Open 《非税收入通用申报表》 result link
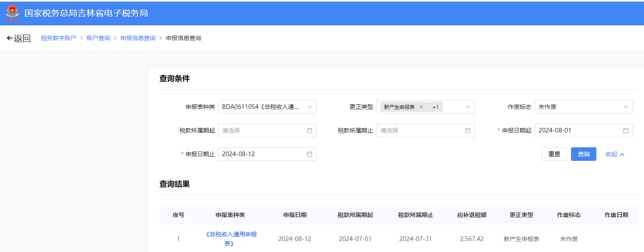 tap(231, 239)
